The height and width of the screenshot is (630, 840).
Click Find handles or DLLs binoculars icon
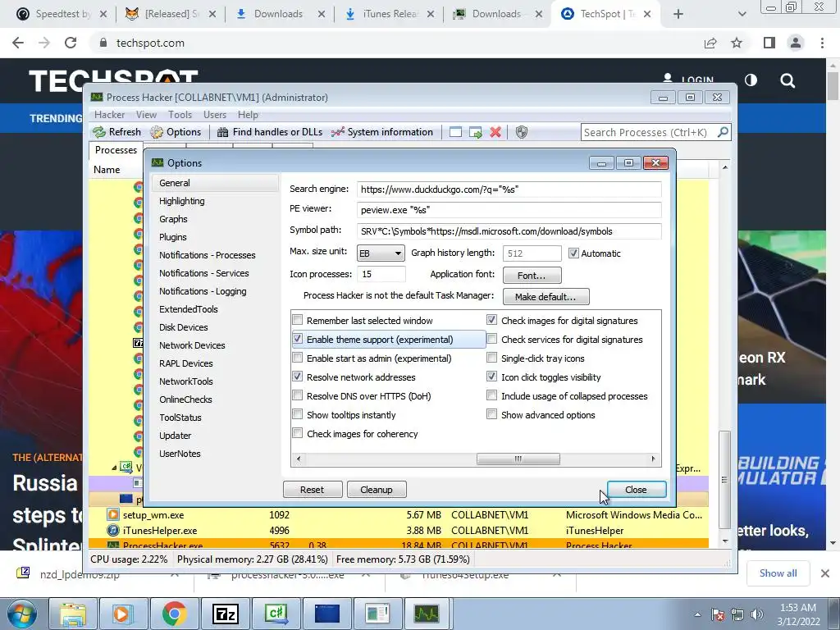point(223,132)
